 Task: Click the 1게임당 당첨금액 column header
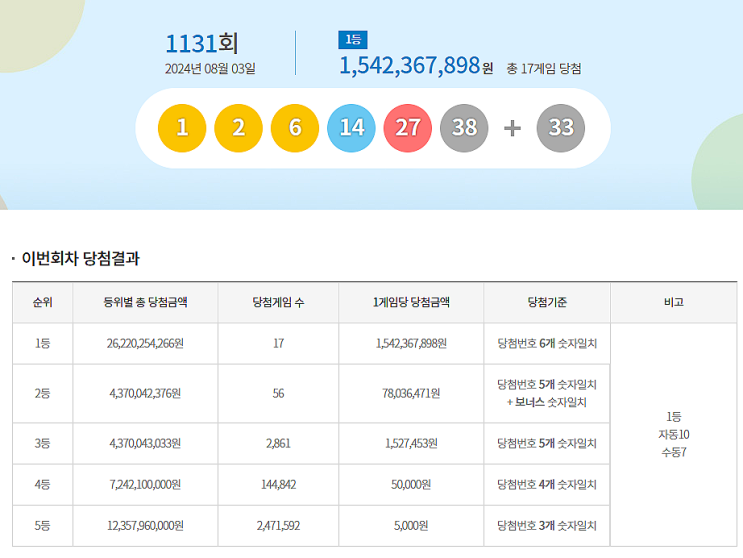[x=411, y=302]
